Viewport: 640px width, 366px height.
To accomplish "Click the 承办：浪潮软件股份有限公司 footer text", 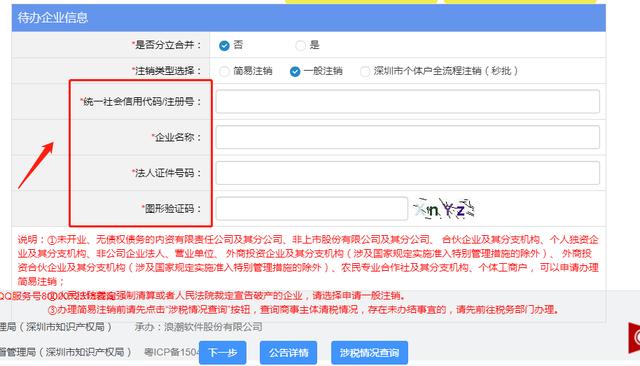I will (198, 327).
